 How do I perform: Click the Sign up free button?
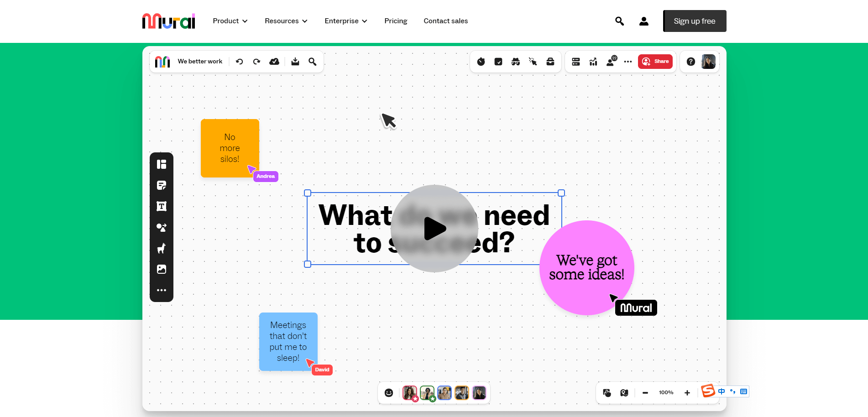(695, 21)
